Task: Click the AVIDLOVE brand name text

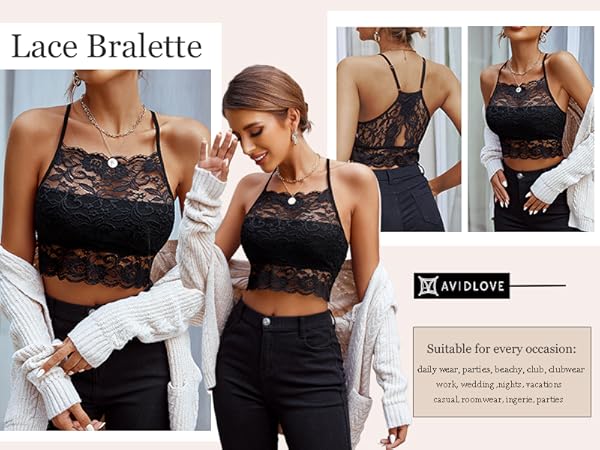Action: 473,286
